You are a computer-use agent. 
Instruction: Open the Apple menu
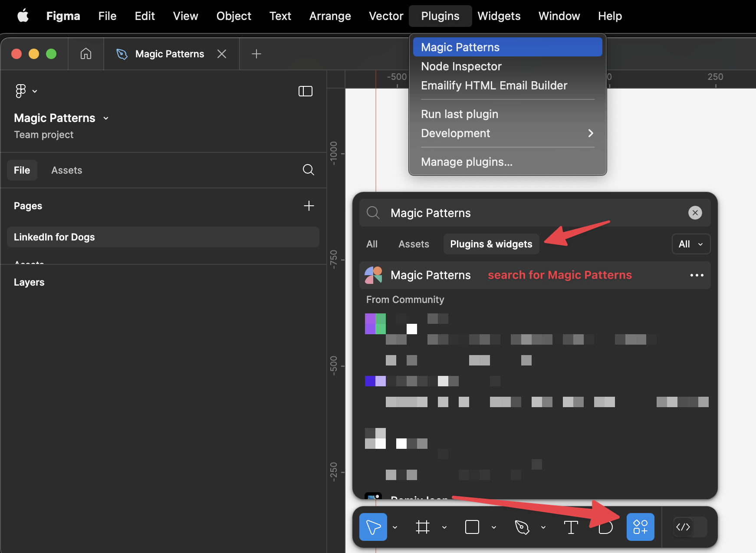click(23, 16)
